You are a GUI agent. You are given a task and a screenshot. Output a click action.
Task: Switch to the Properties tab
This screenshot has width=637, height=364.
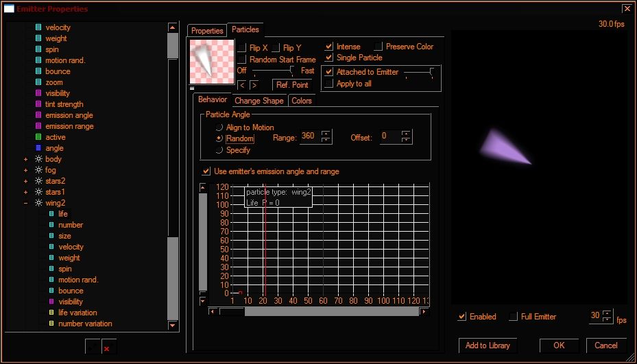coord(207,30)
